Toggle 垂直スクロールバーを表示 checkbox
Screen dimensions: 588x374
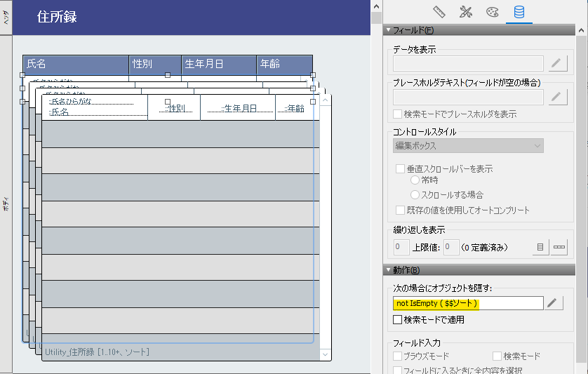pos(400,169)
